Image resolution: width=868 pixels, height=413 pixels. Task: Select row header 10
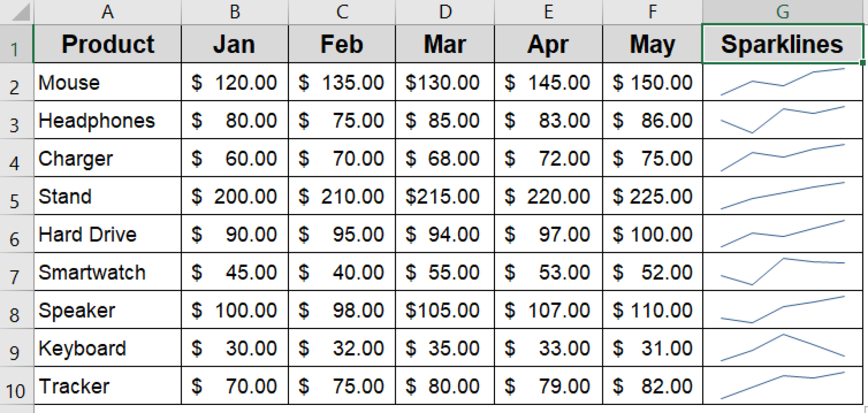[14, 386]
